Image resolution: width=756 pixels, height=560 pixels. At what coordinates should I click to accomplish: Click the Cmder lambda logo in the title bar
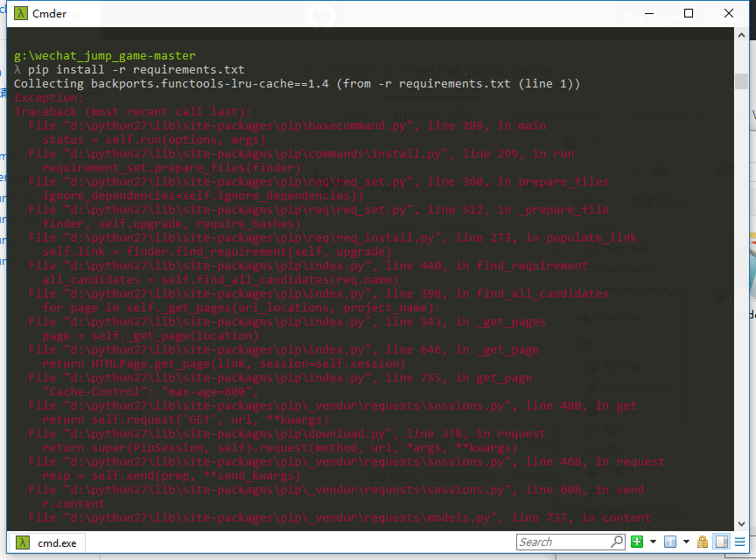(x=20, y=11)
